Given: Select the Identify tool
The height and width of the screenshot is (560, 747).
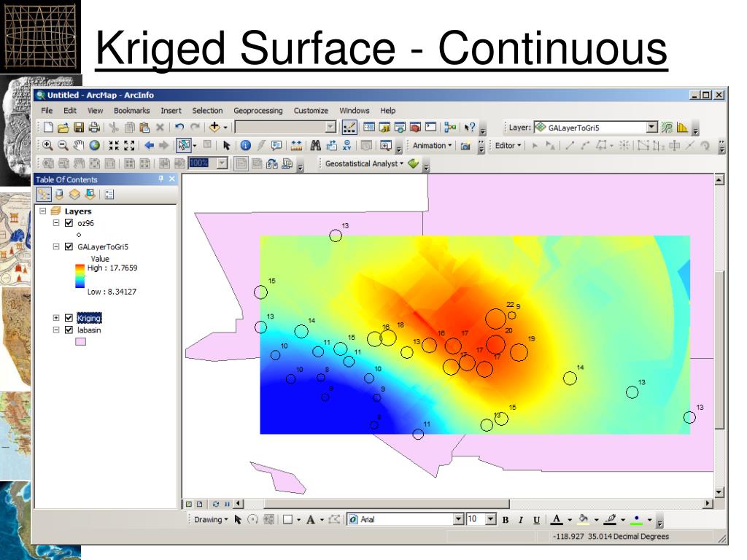Looking at the screenshot, I should (245, 145).
